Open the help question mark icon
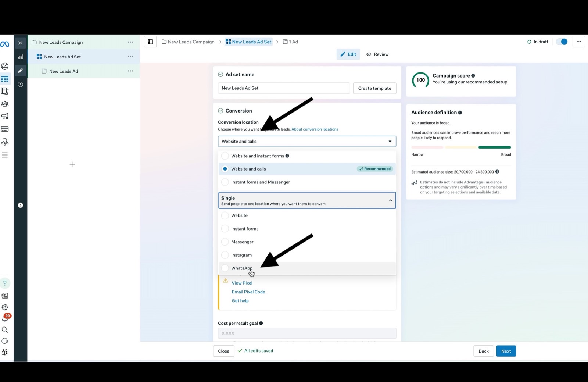This screenshot has height=382, width=588. (x=5, y=283)
